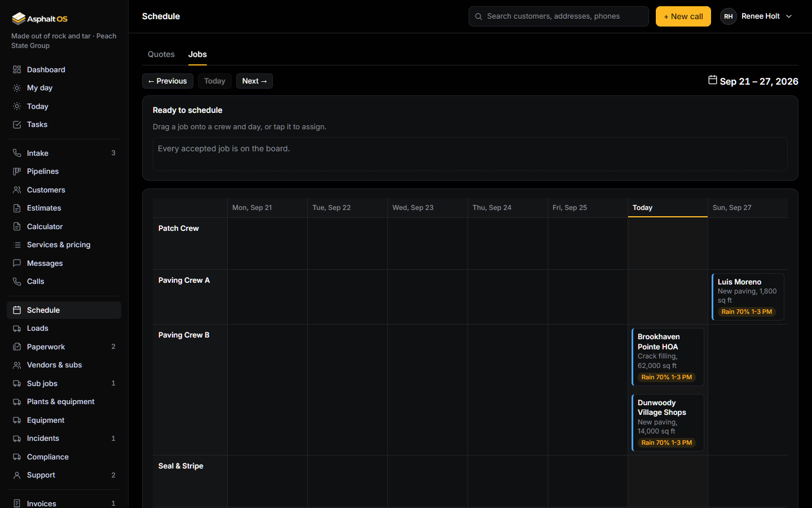Expand the Renee Holt user menu chevron

click(789, 16)
